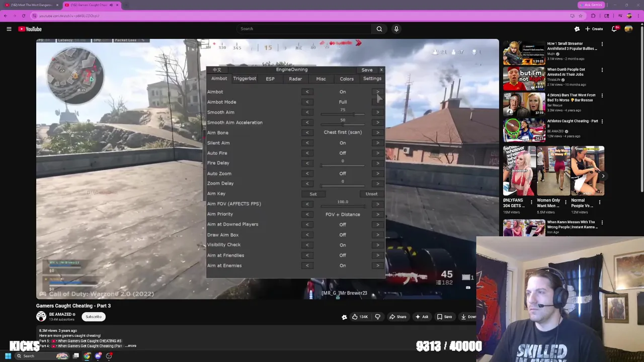Switch to the Settings tab
The height and width of the screenshot is (362, 644).
click(372, 78)
